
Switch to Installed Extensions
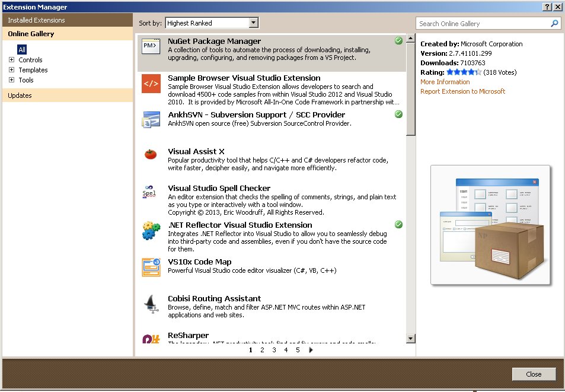(41, 20)
